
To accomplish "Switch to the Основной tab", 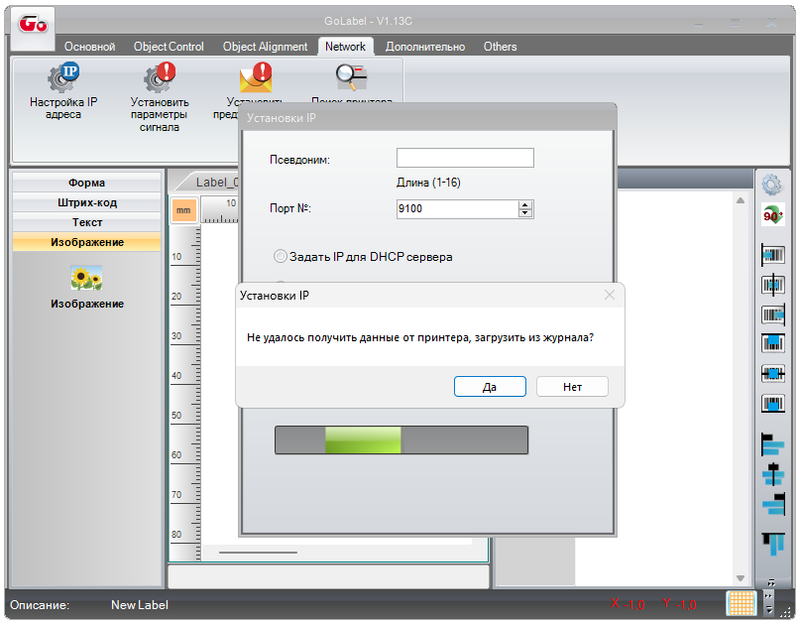I will tap(90, 46).
